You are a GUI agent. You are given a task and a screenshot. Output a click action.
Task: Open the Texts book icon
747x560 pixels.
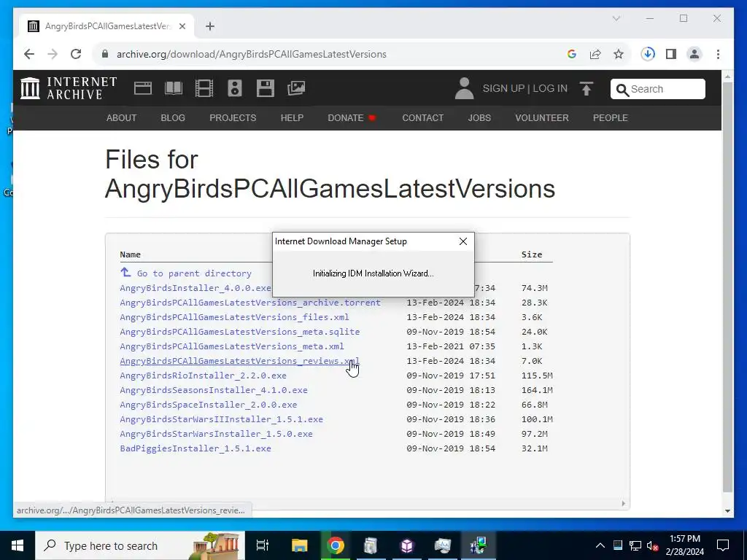coord(174,88)
